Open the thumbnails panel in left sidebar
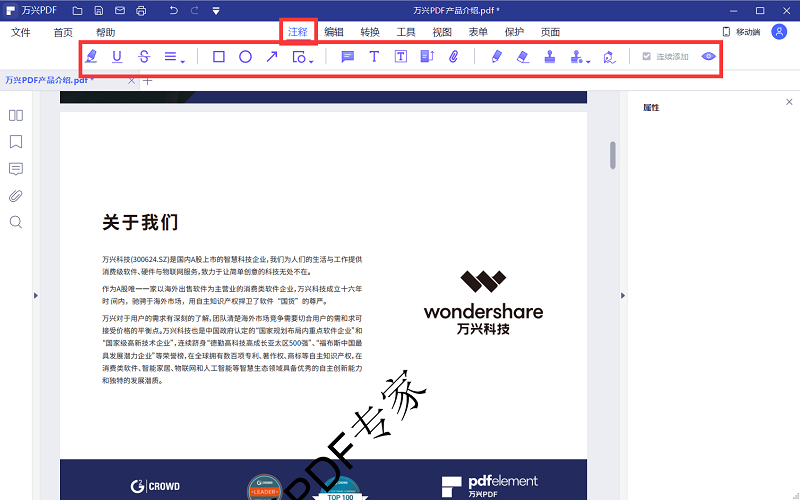 pyautogui.click(x=16, y=115)
